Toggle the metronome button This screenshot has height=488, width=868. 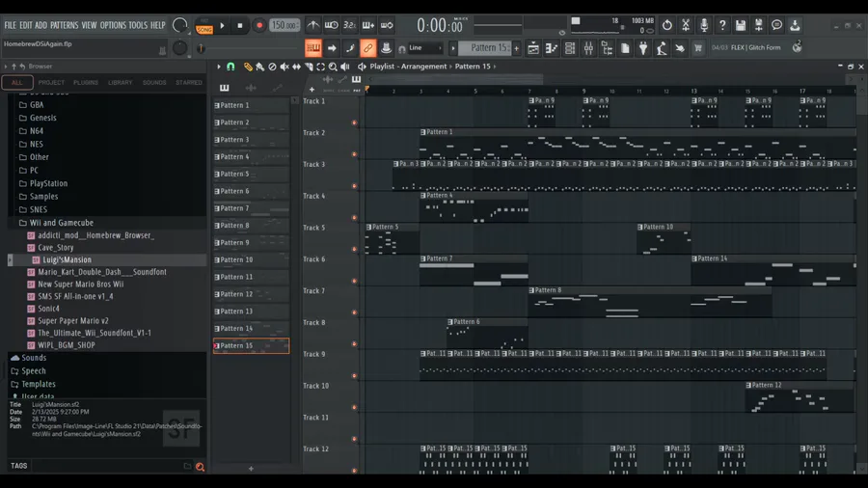coord(312,25)
